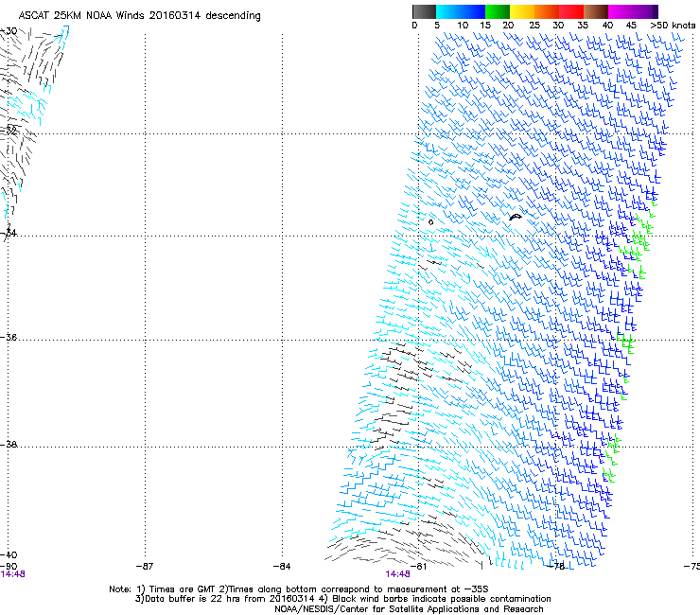
Task: Click the small circular black island outline near -81
Action: click(x=430, y=222)
